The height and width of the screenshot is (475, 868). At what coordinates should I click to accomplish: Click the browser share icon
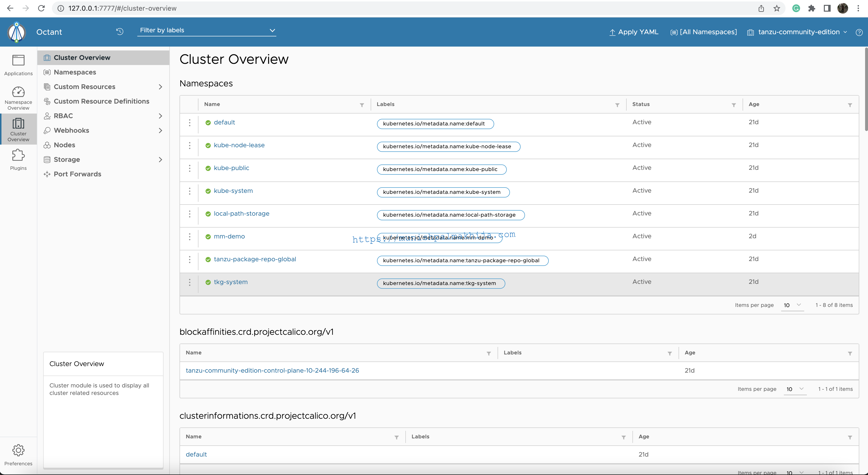coord(761,8)
